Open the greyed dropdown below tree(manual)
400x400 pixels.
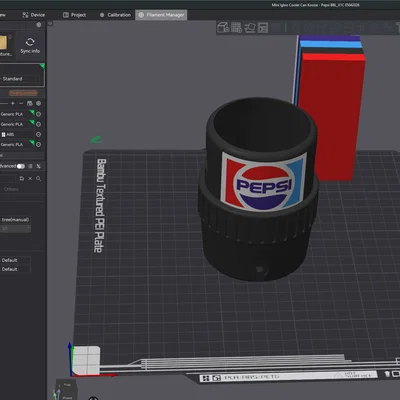(x=15, y=229)
